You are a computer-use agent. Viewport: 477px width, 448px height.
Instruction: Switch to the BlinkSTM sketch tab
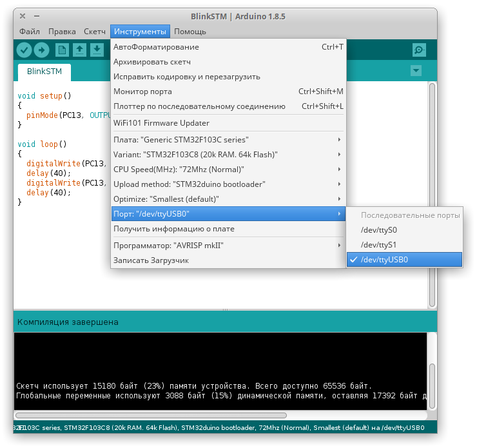coord(44,72)
